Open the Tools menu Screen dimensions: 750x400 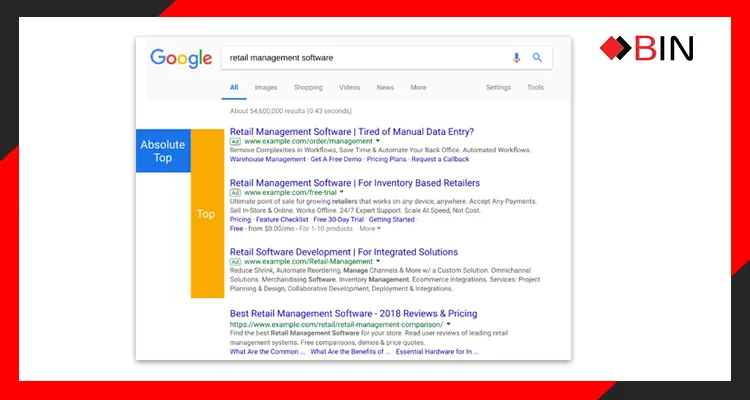coord(536,88)
